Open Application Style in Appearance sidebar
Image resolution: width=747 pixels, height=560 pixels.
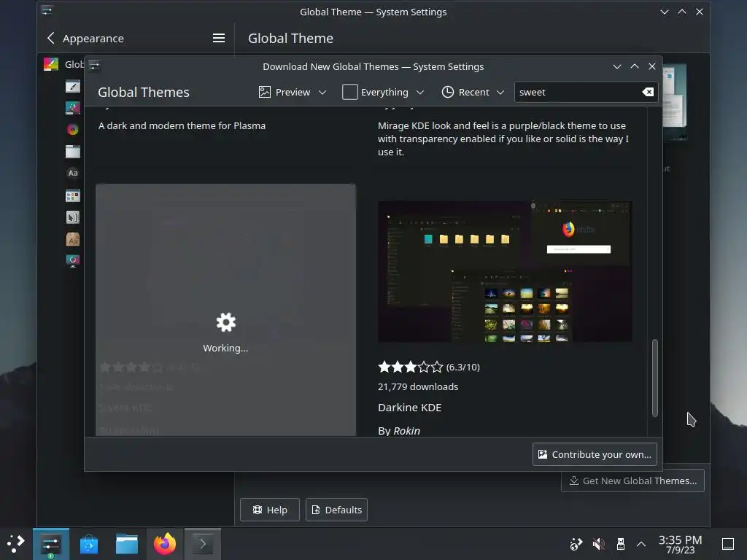73,87
